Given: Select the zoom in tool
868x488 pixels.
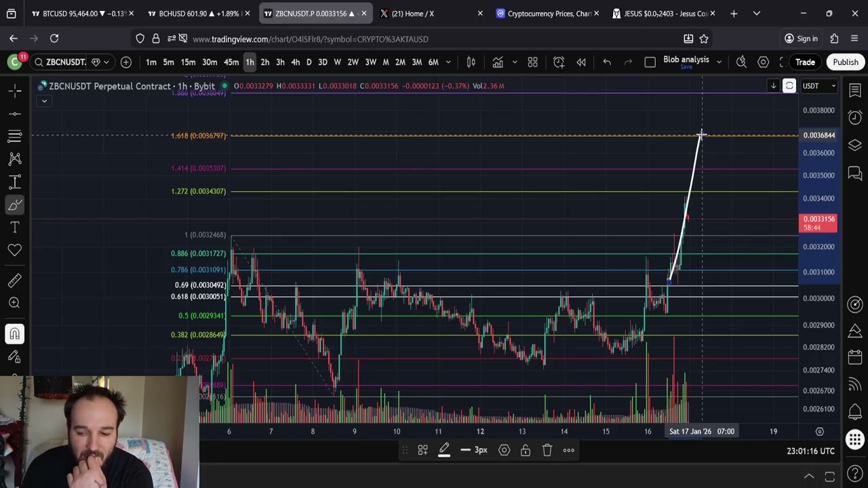Looking at the screenshot, I should click(15, 303).
